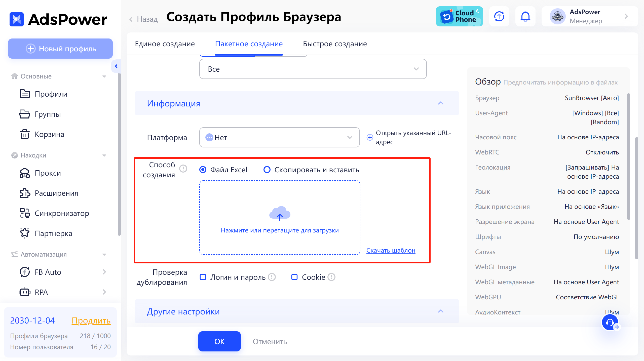Image resolution: width=644 pixels, height=361 pixels.
Task: Open the Платформа dropdown showing Нет
Action: (x=280, y=137)
